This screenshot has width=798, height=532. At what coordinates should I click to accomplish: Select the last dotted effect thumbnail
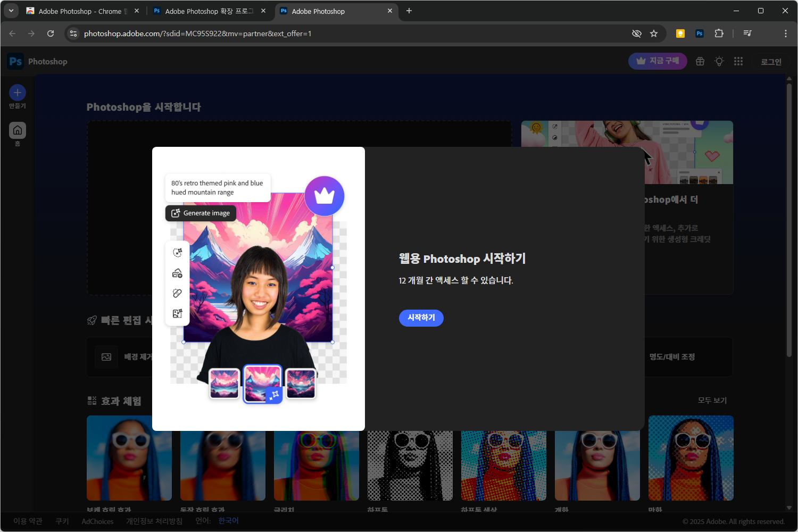(x=691, y=458)
